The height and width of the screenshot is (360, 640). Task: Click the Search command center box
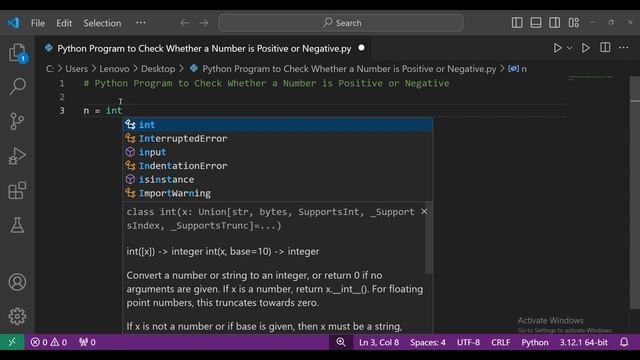coord(341,23)
